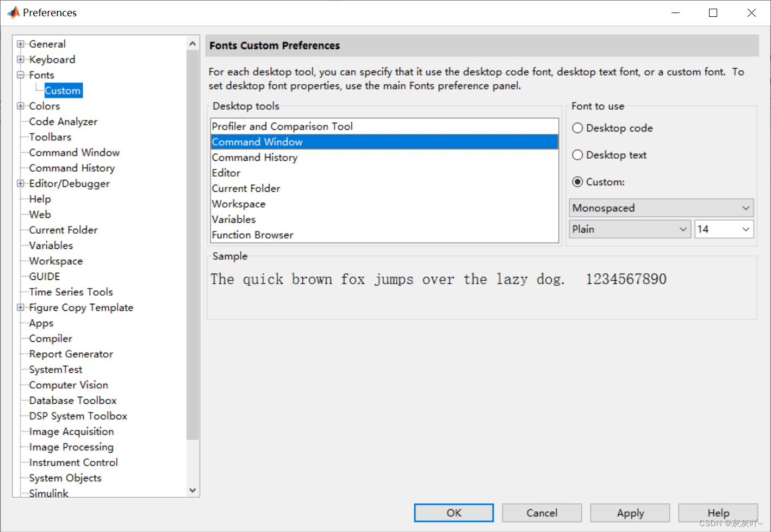Select Command History in Desktop tools list

[x=384, y=158]
